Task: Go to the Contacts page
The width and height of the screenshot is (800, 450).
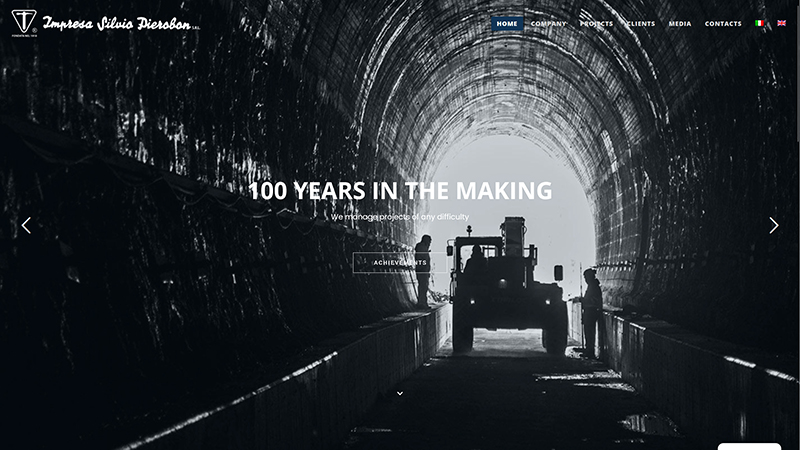Action: coord(723,23)
